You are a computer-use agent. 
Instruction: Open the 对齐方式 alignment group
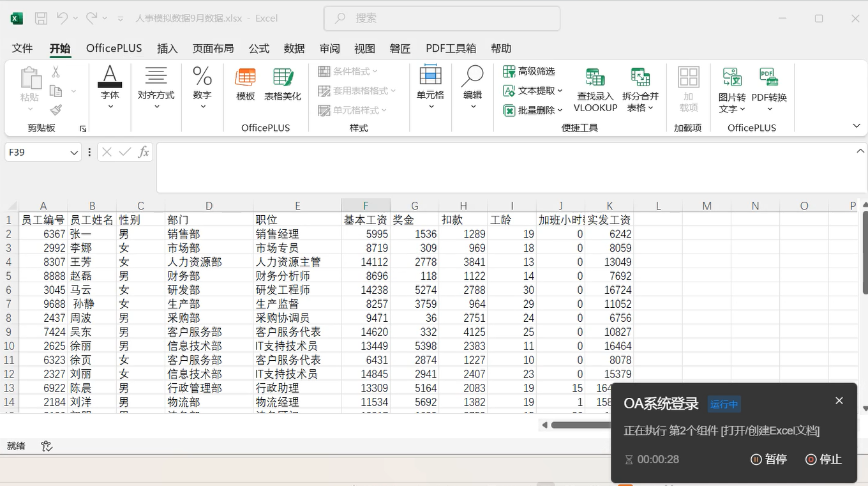(156, 87)
